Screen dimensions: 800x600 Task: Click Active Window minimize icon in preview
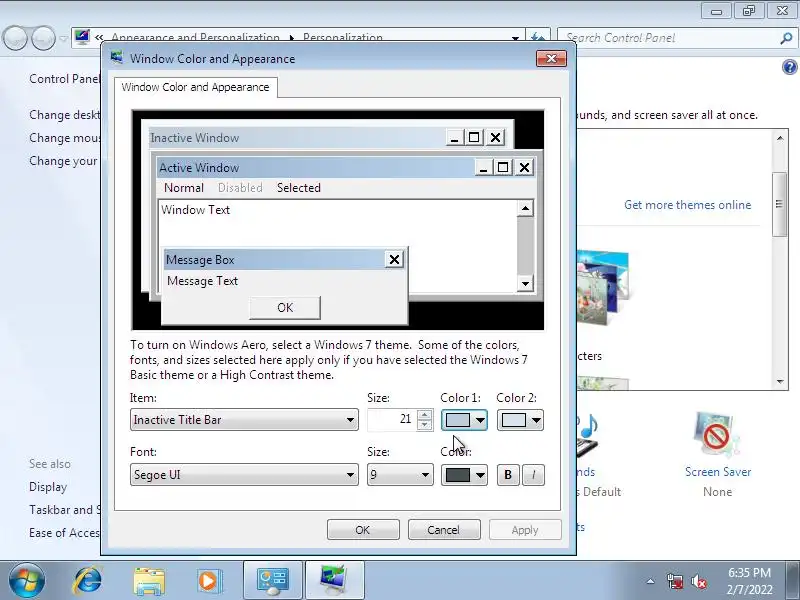click(x=483, y=167)
